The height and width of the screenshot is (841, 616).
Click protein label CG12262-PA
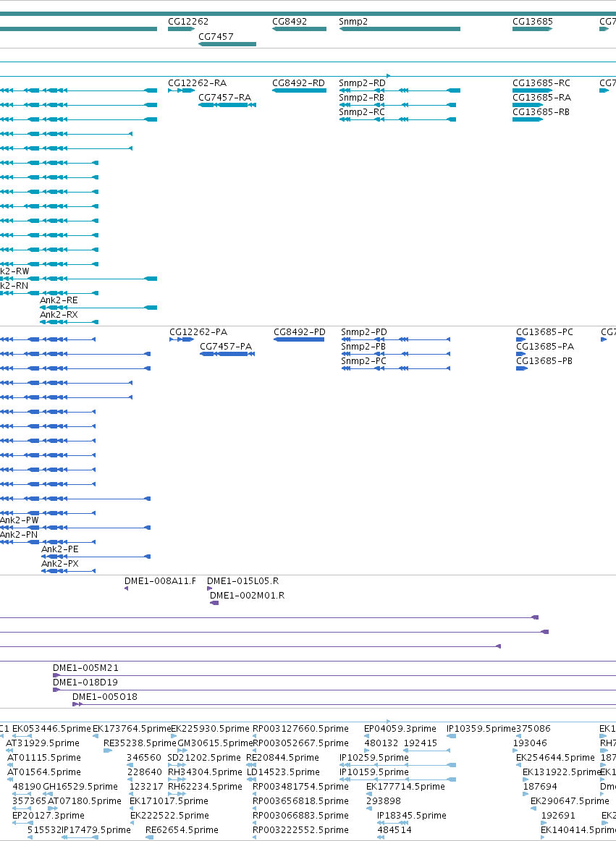[198, 332]
